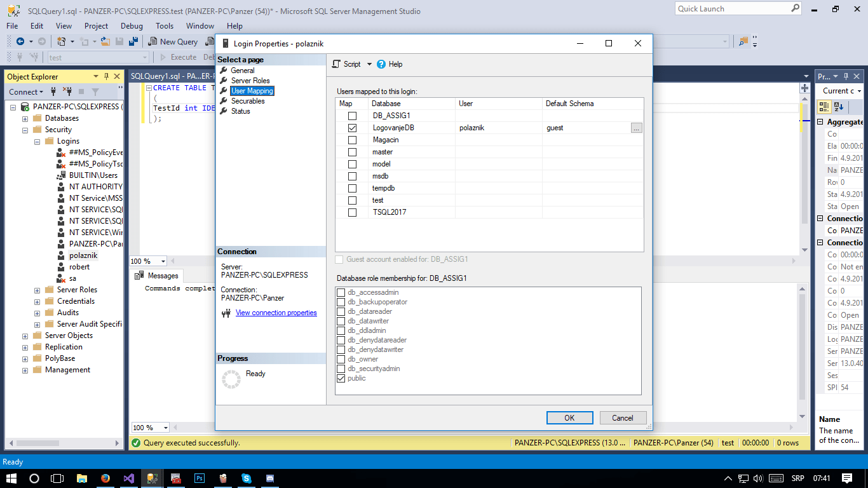Select the Status page in the dialog
The height and width of the screenshot is (488, 868).
coord(240,111)
